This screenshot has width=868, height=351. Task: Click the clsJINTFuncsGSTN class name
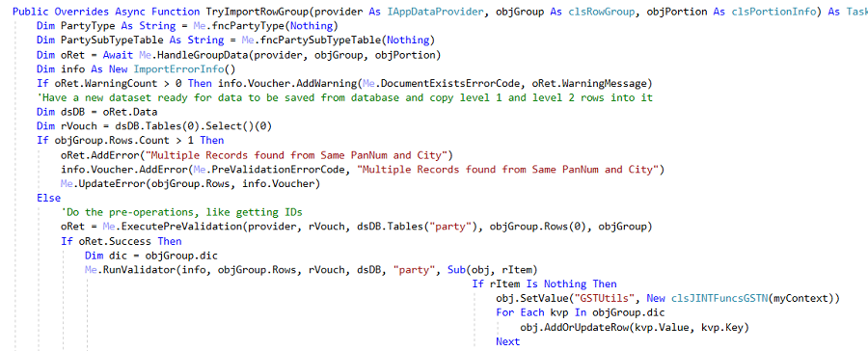click(x=719, y=298)
